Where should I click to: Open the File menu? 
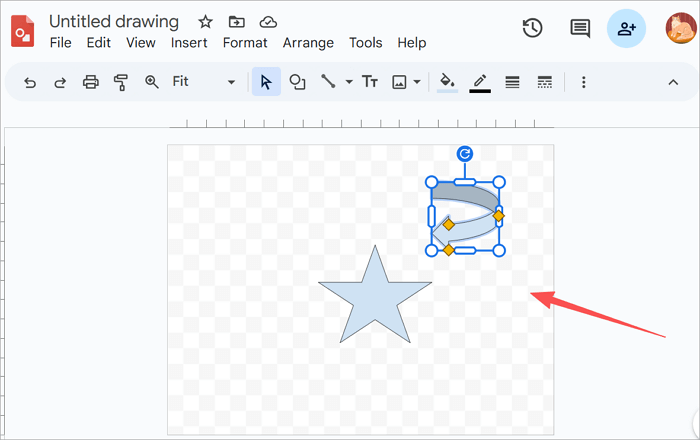coord(60,43)
